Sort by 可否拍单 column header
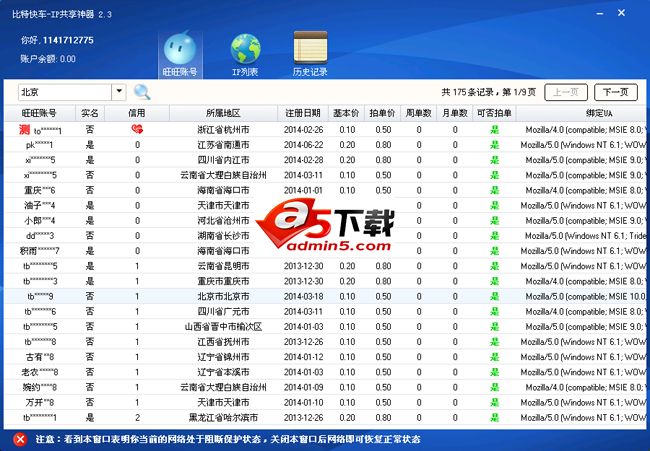 pos(494,113)
